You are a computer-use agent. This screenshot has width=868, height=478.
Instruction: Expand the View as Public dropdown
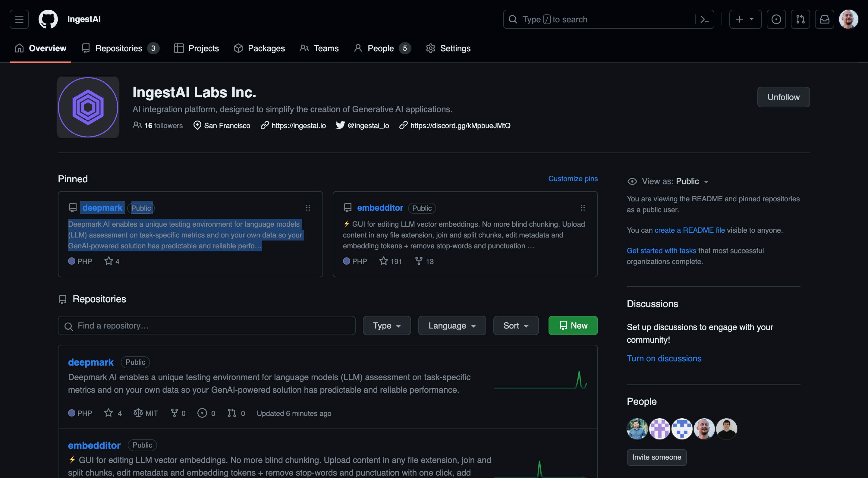click(668, 181)
